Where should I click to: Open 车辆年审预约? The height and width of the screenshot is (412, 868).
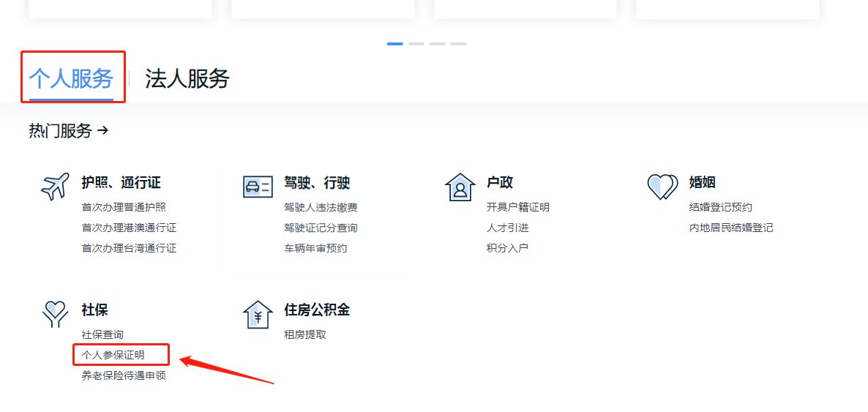pyautogui.click(x=315, y=248)
